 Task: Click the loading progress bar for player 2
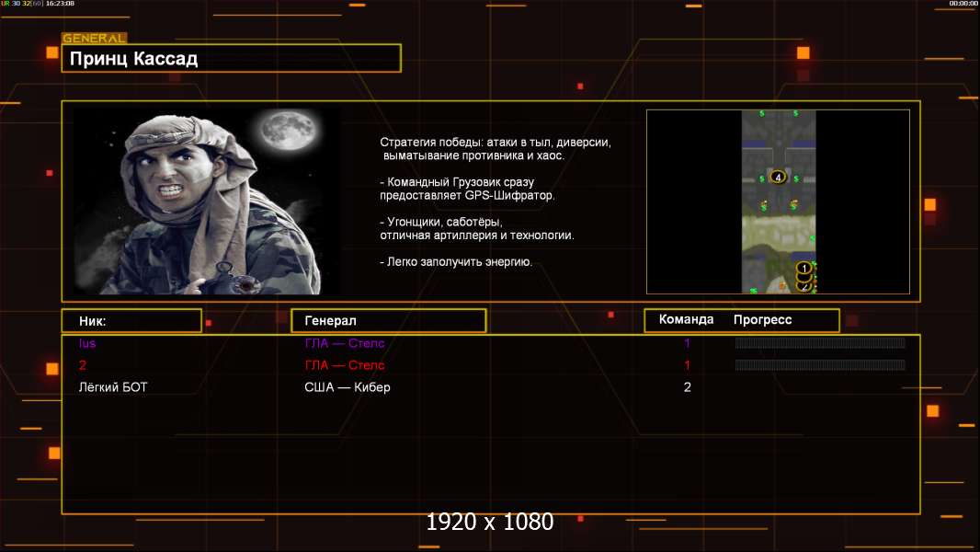(x=820, y=364)
